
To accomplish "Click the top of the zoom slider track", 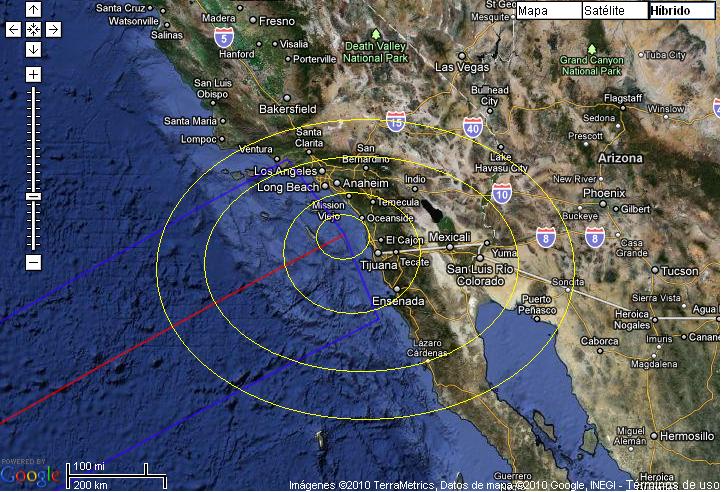I will pyautogui.click(x=33, y=90).
